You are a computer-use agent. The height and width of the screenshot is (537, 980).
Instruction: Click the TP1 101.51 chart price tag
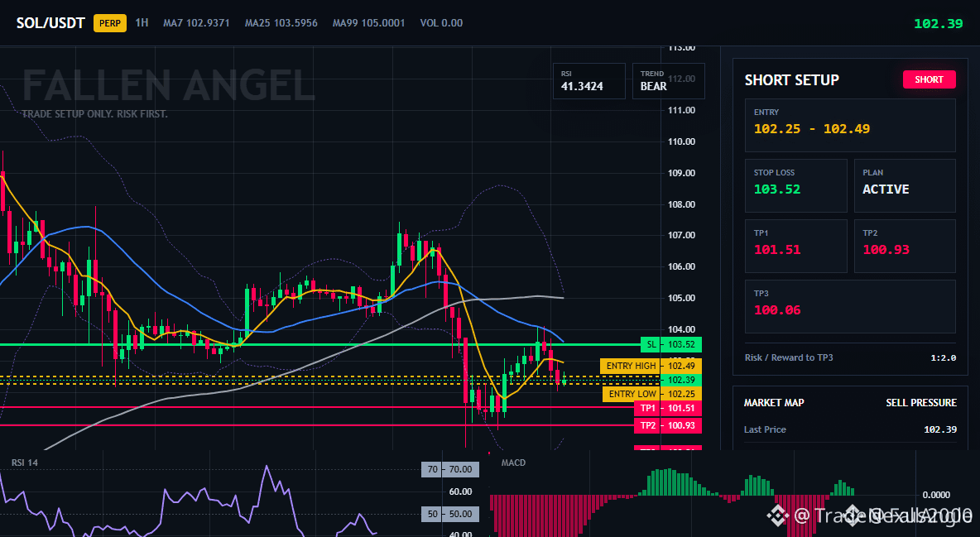667,408
